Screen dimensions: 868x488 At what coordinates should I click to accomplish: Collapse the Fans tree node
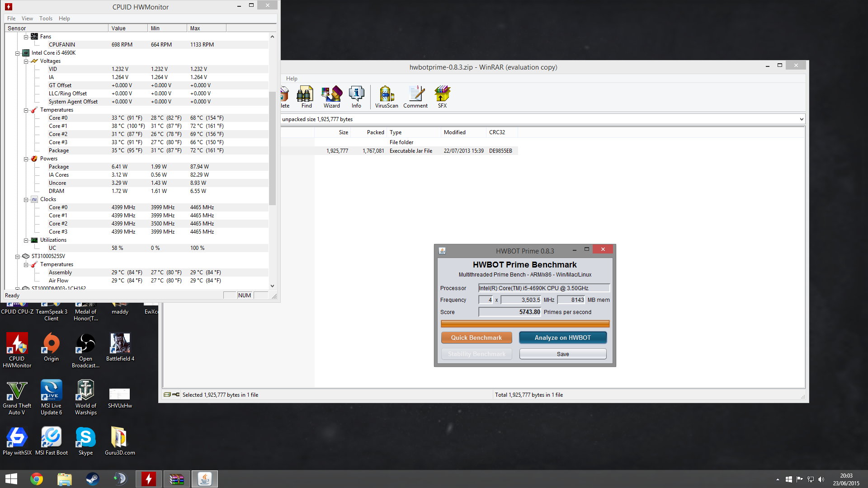click(26, 37)
